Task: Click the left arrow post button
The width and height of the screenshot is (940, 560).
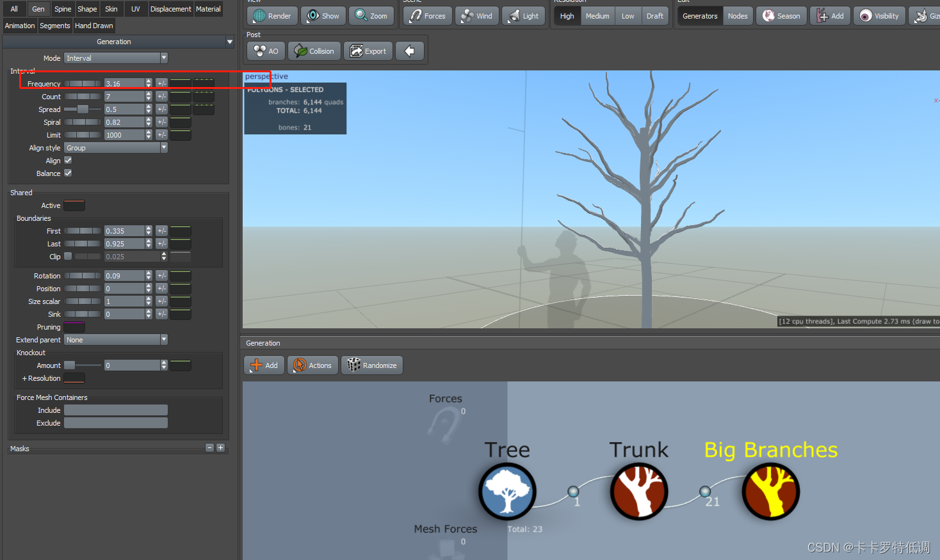Action: coord(410,51)
